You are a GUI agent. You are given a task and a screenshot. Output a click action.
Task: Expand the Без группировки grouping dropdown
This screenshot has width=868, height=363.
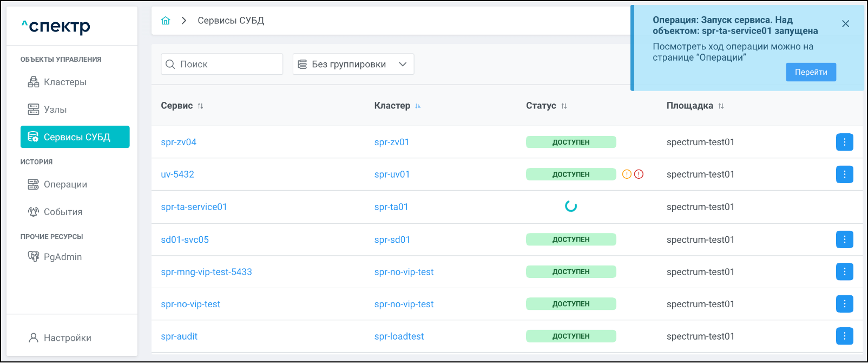coord(353,64)
